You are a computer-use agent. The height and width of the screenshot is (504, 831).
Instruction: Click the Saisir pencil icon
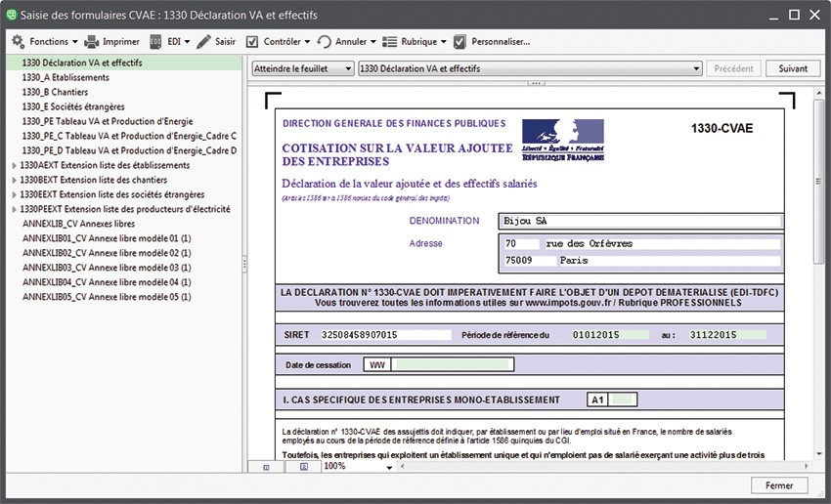(x=204, y=42)
